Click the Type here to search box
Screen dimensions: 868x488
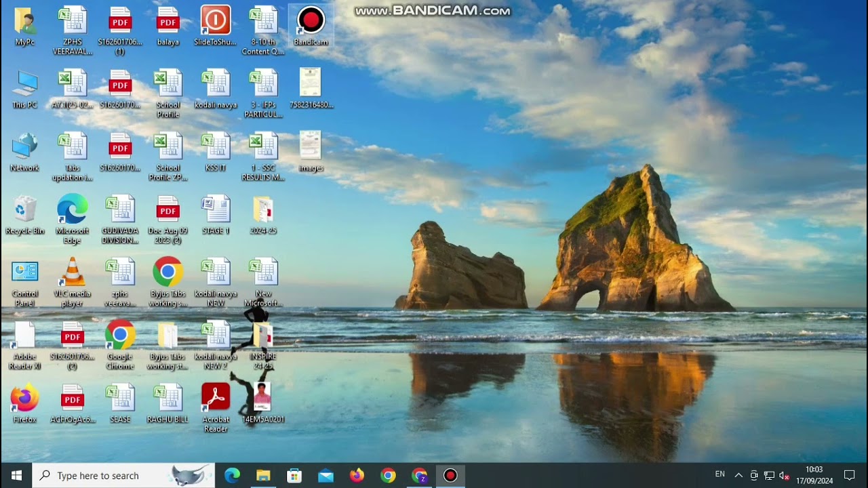pos(123,476)
